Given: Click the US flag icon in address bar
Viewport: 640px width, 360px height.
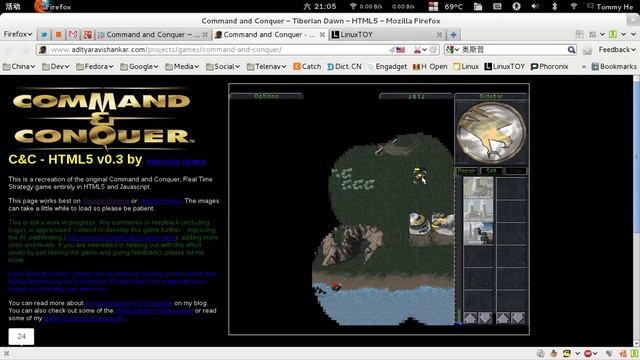Looking at the screenshot, I should [400, 50].
